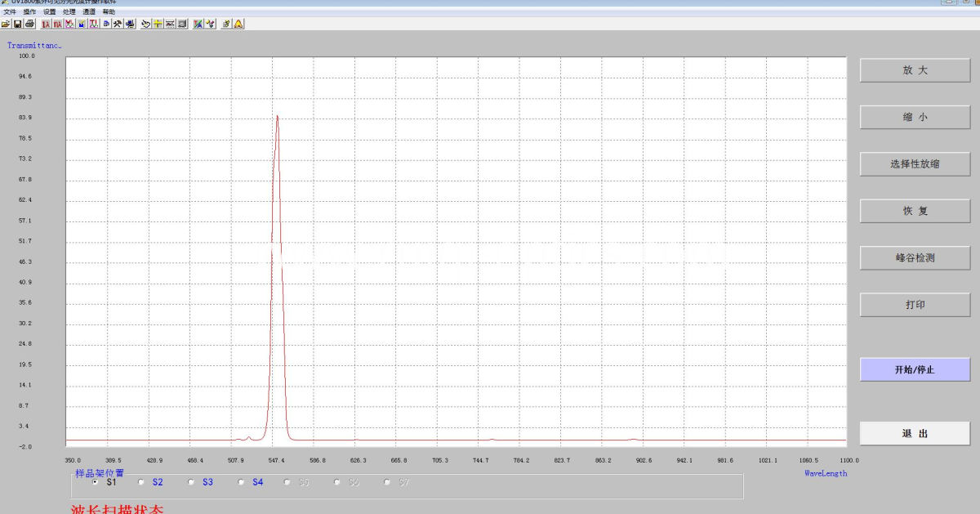Select sample holder position S1
Viewport: 980px width, 514px height.
tap(95, 482)
